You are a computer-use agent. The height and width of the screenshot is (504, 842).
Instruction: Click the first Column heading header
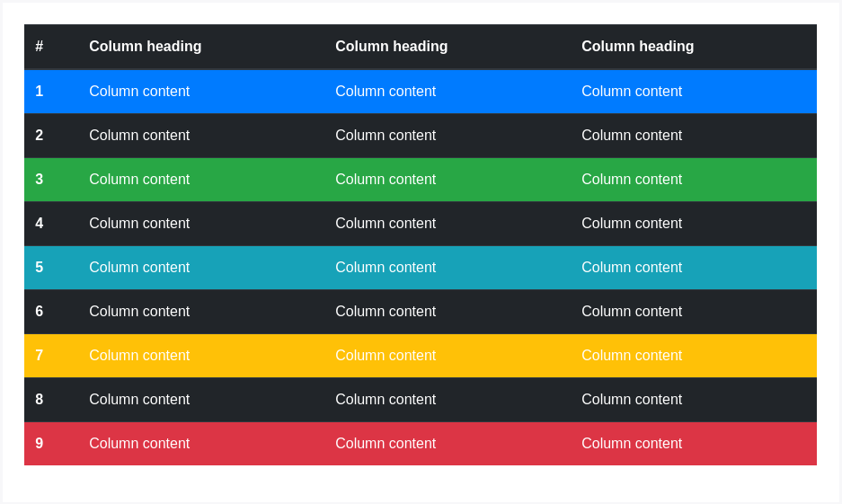tap(145, 47)
